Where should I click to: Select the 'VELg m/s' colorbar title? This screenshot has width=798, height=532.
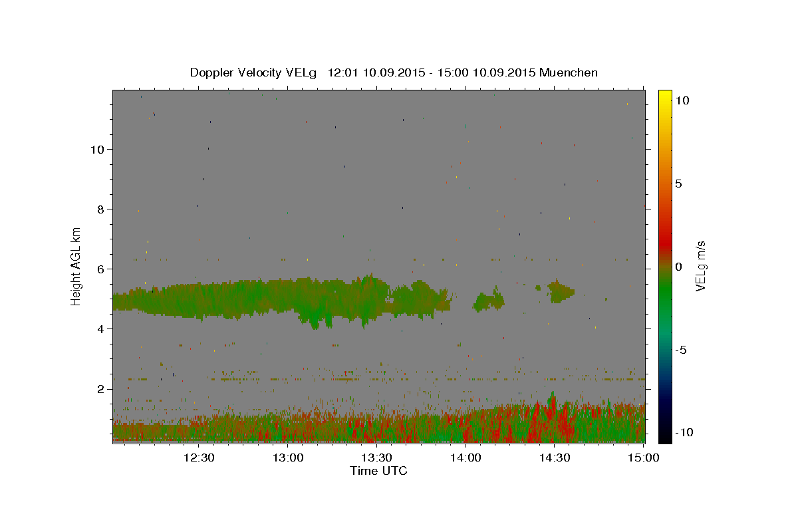701,267
